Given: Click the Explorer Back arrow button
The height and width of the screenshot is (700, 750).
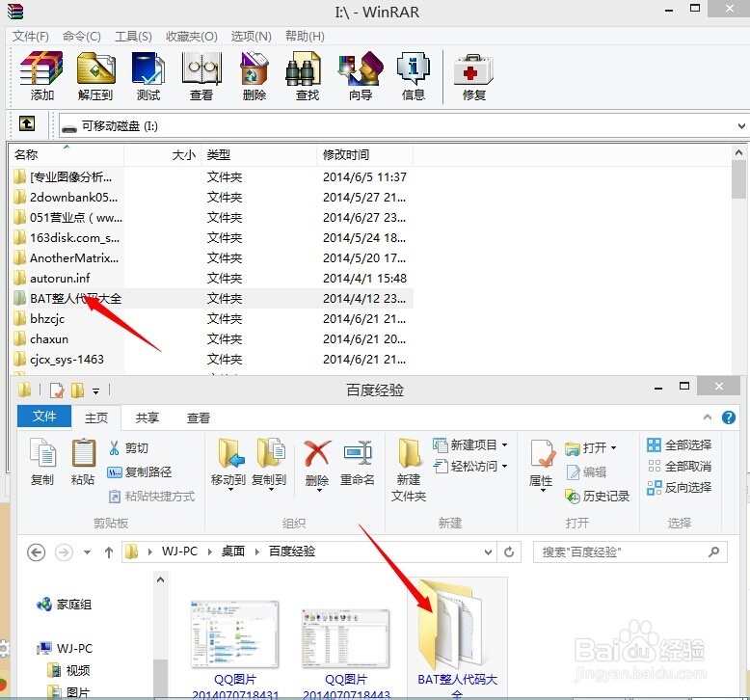Looking at the screenshot, I should click(x=37, y=552).
